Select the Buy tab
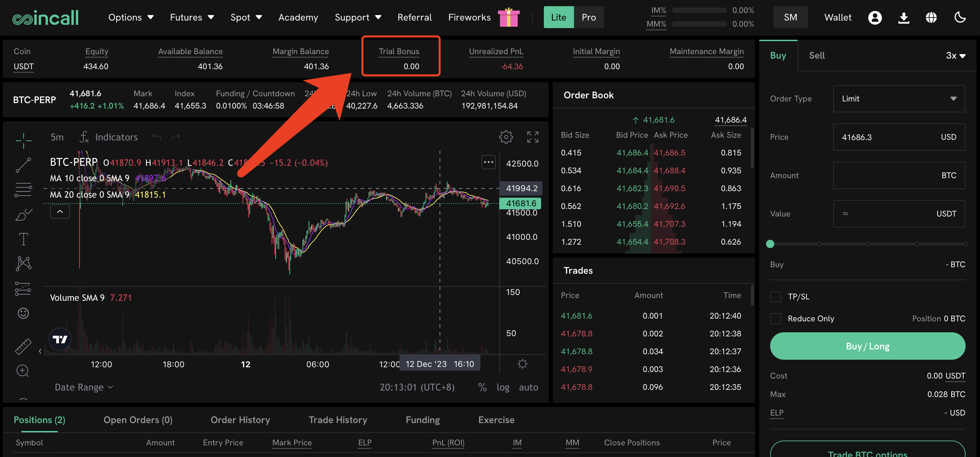This screenshot has width=980, height=457. click(778, 55)
